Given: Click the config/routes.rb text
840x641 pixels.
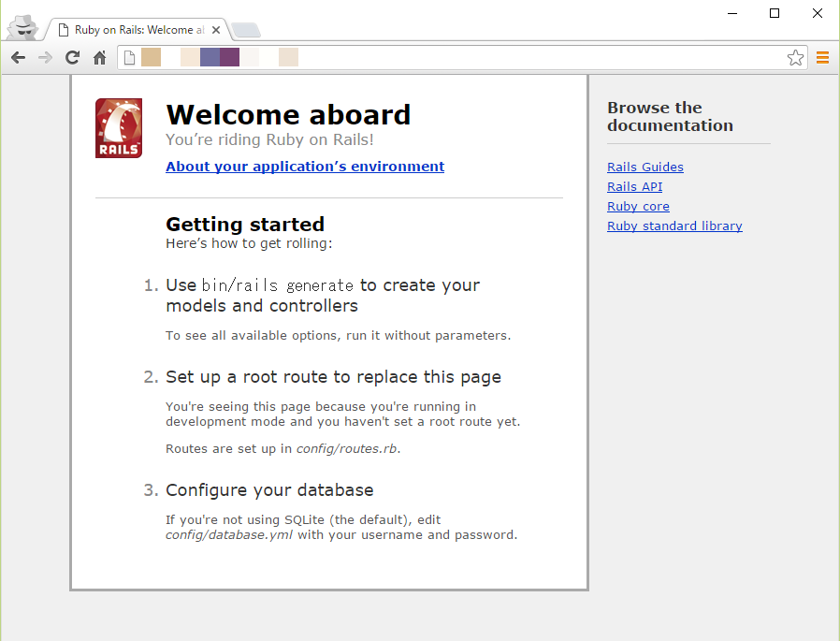Looking at the screenshot, I should click(347, 448).
